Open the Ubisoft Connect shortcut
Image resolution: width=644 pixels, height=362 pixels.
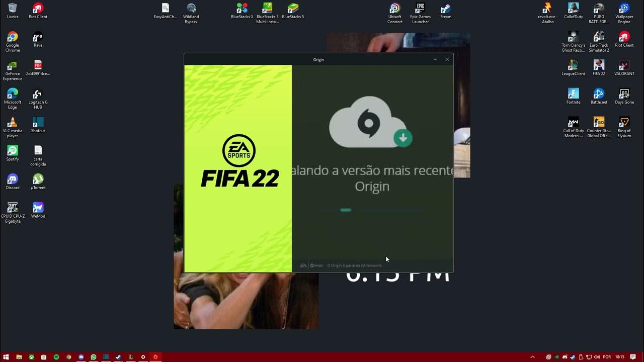click(395, 14)
